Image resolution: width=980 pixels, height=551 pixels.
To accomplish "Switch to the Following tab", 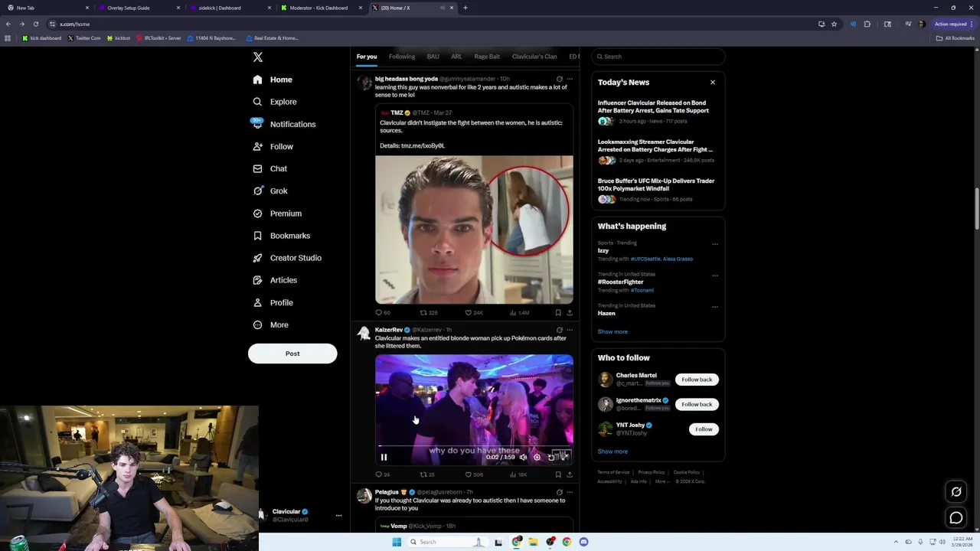I will [x=402, y=57].
